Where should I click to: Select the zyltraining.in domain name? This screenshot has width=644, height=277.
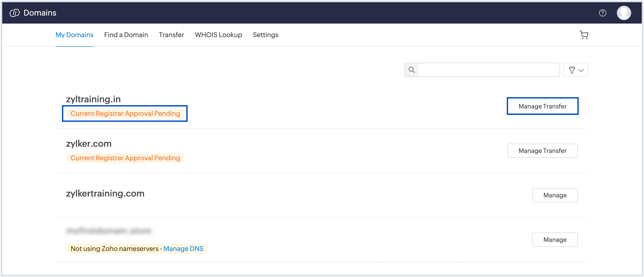[93, 99]
